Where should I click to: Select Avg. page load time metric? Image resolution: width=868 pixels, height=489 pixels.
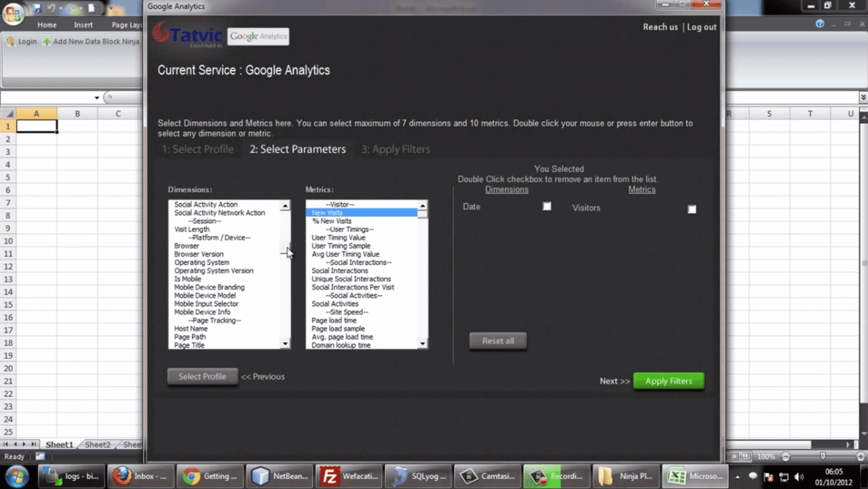tap(342, 337)
